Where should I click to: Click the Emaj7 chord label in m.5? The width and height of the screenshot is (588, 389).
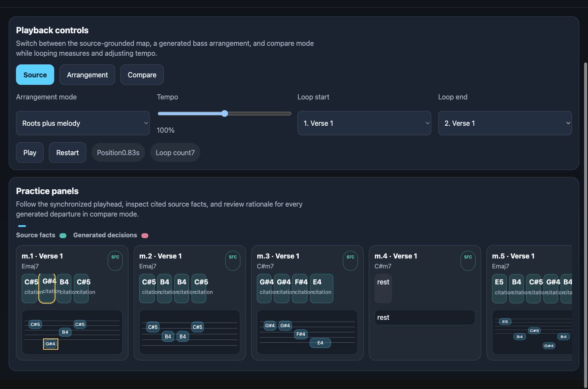click(x=501, y=266)
